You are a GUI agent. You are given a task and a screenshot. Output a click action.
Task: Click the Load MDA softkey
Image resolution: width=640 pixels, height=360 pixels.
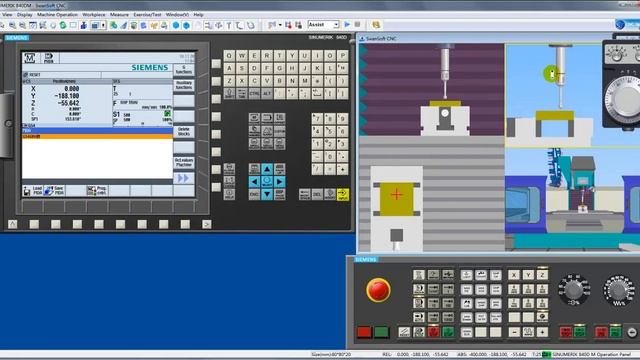coord(33,191)
